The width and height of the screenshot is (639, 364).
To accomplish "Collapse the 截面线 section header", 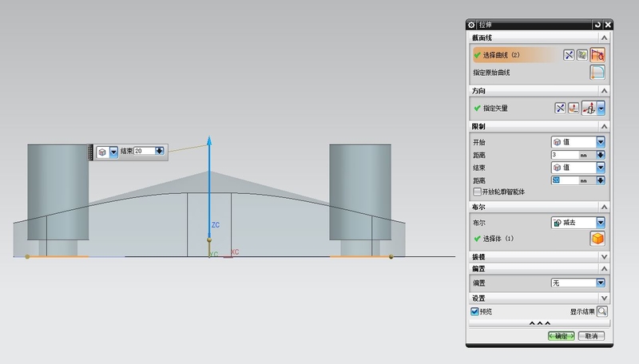I will [x=604, y=38].
